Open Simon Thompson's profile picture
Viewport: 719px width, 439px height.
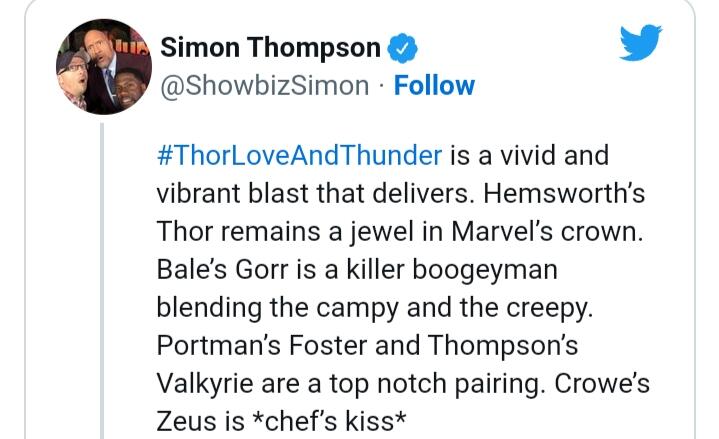tap(104, 67)
